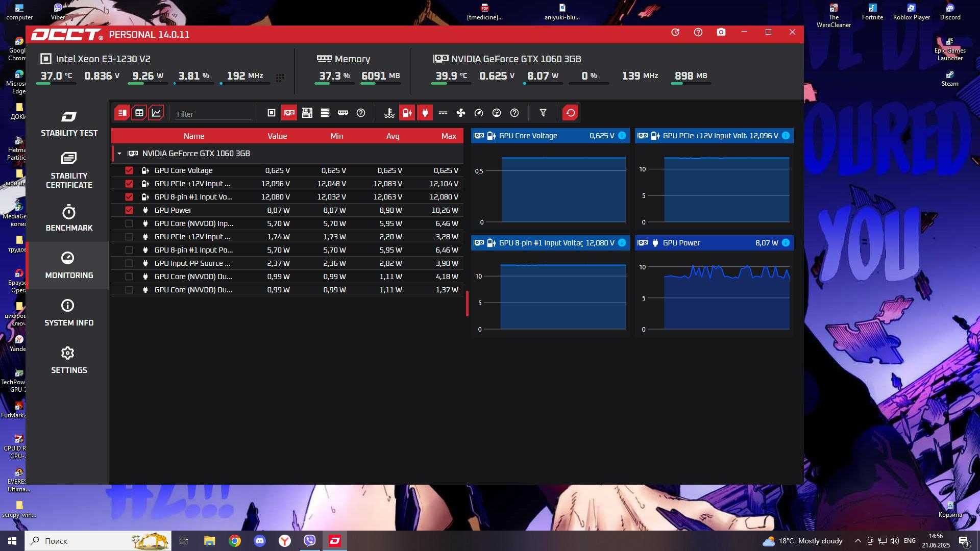
Task: Click the GPU PCIe +12V Input Voltage graph
Action: pos(714,187)
